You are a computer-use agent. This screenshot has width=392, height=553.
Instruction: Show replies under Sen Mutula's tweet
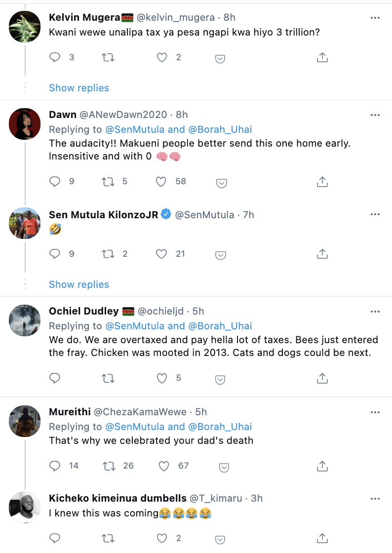[79, 284]
